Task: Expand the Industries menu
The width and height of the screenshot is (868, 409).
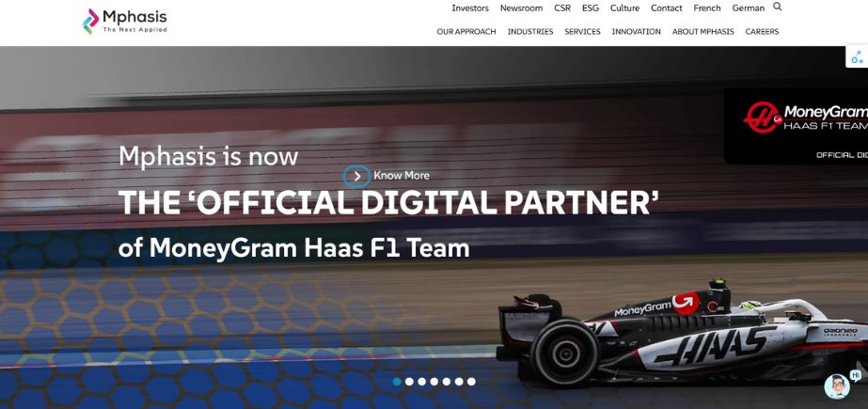Action: 530,32
